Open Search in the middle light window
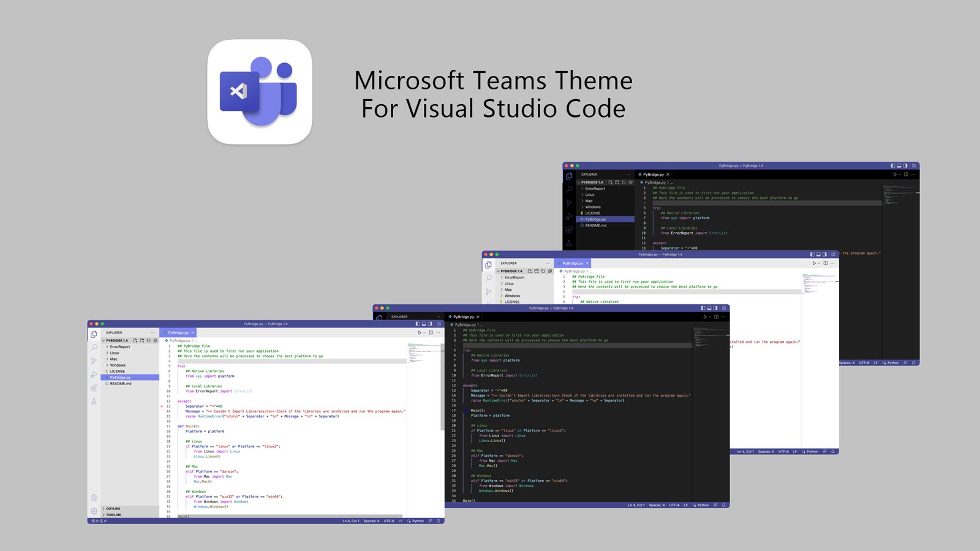Image resolution: width=980 pixels, height=551 pixels. [488, 278]
